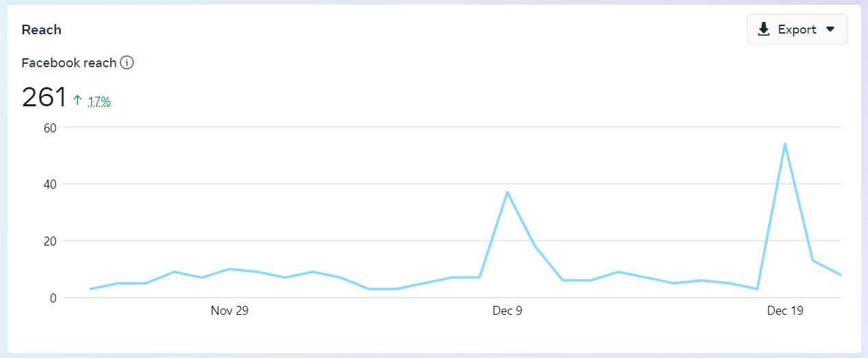Click the 17% change link
This screenshot has width=868, height=358.
click(x=99, y=102)
